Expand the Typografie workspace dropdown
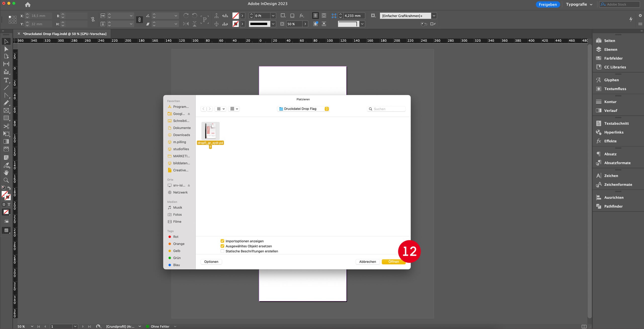644x329 pixels. click(x=579, y=4)
